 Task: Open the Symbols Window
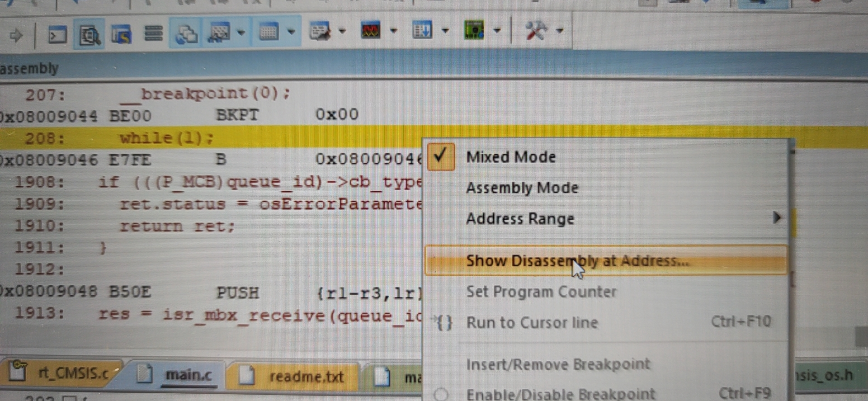click(121, 34)
